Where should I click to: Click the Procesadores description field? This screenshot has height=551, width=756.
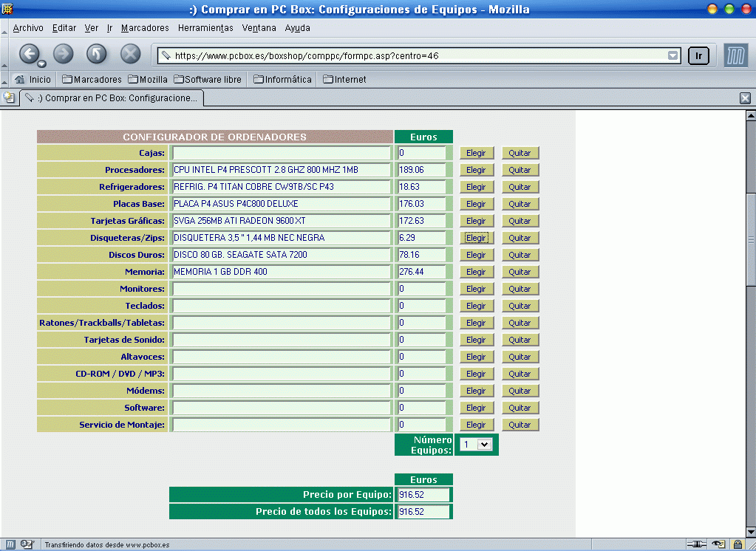[x=281, y=170]
